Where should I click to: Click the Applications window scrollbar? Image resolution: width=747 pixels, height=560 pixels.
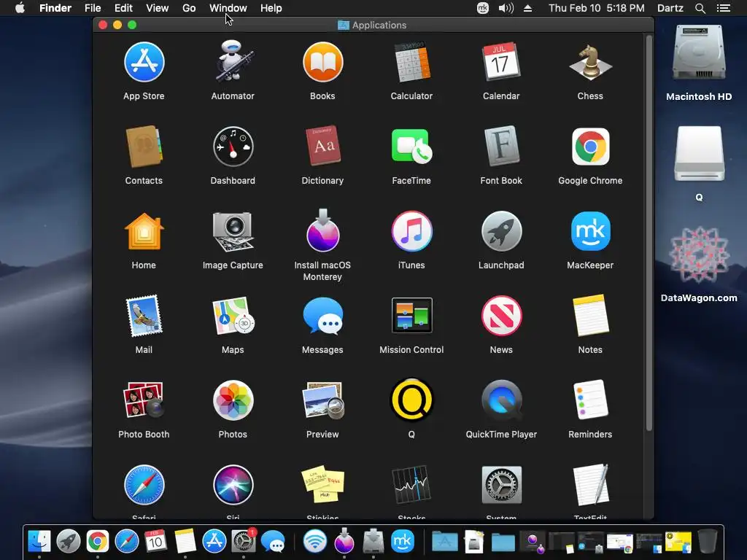(649, 233)
